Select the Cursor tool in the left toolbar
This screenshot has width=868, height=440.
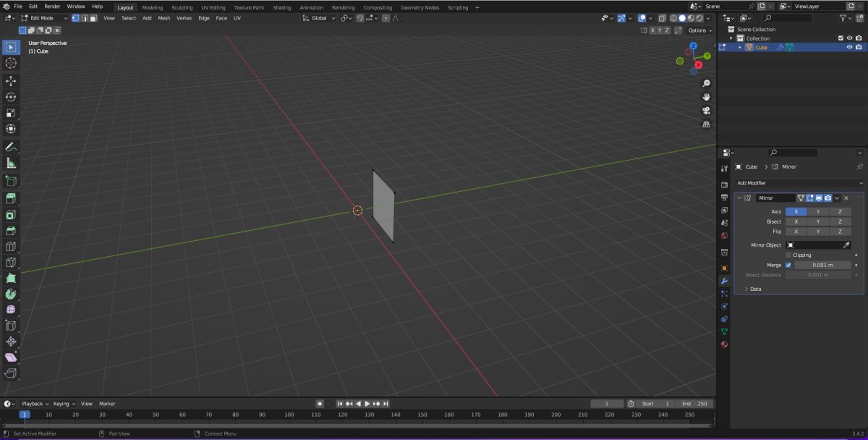(x=11, y=63)
